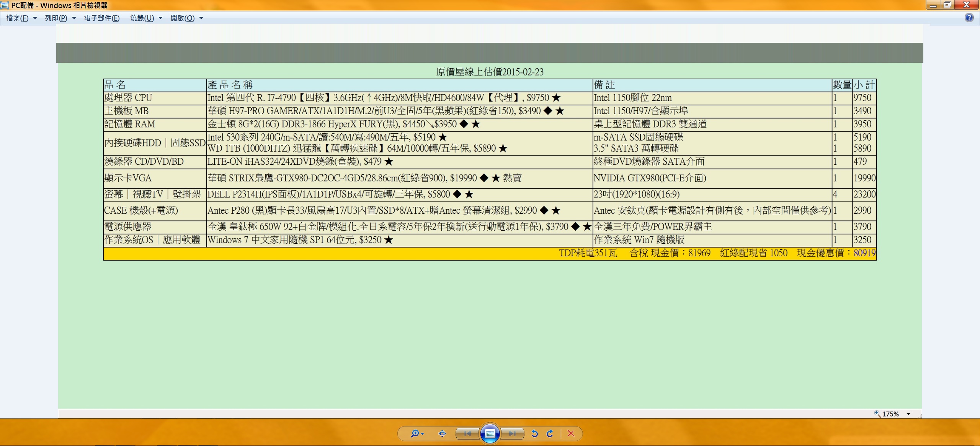Click the 華碩 H97-PRO GAMER product text
This screenshot has height=446, width=980.
click(386, 111)
